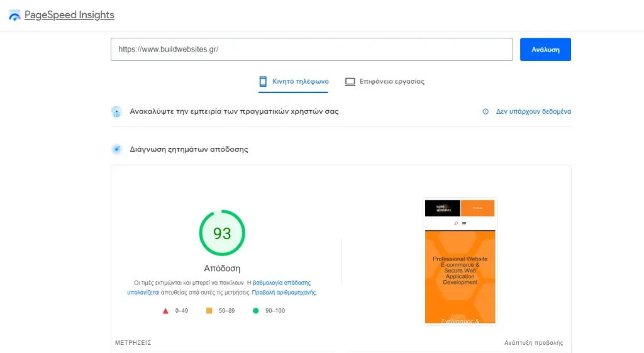Open the PageSpeed Insights title link

pyautogui.click(x=69, y=15)
